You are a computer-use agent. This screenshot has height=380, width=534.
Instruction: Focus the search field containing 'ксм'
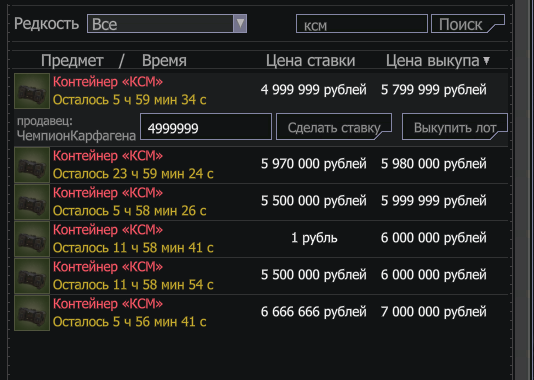pos(362,24)
